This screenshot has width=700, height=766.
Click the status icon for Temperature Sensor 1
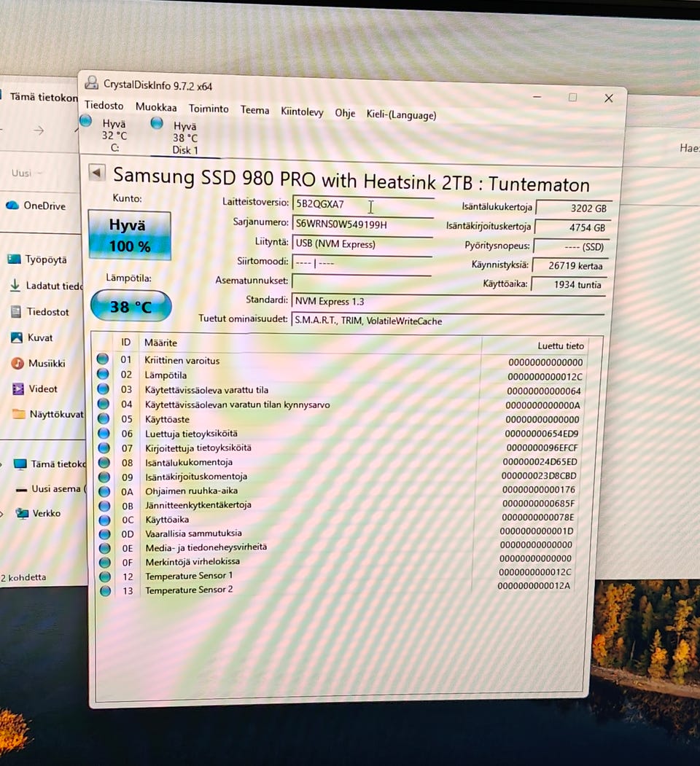(105, 577)
